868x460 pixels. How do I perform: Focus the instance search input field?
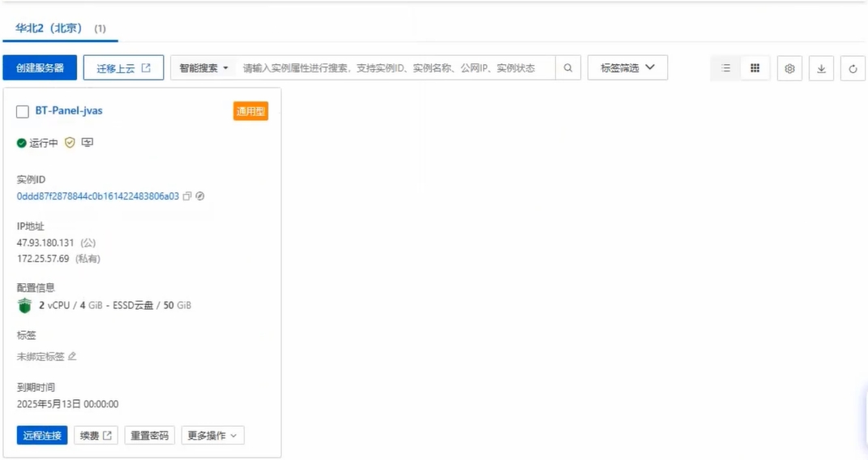pyautogui.click(x=396, y=67)
